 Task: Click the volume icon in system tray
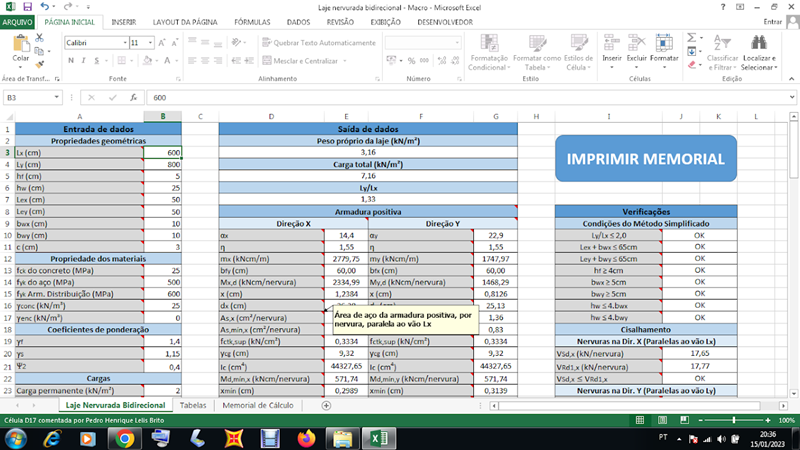(x=721, y=439)
